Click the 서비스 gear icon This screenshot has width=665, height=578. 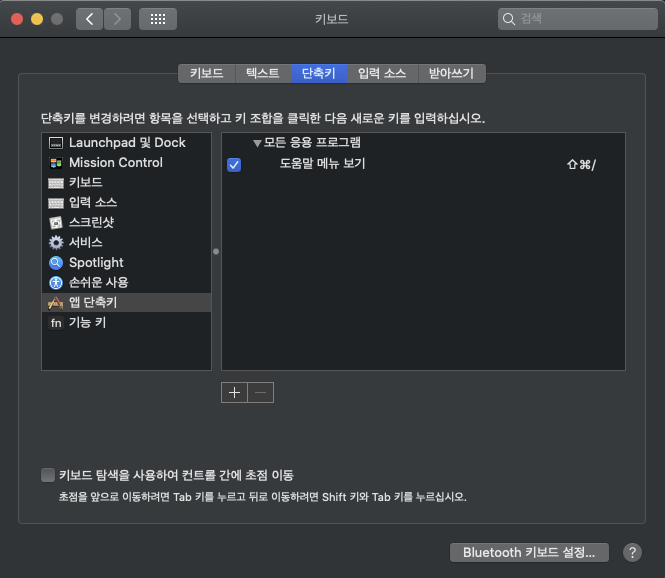(x=56, y=243)
